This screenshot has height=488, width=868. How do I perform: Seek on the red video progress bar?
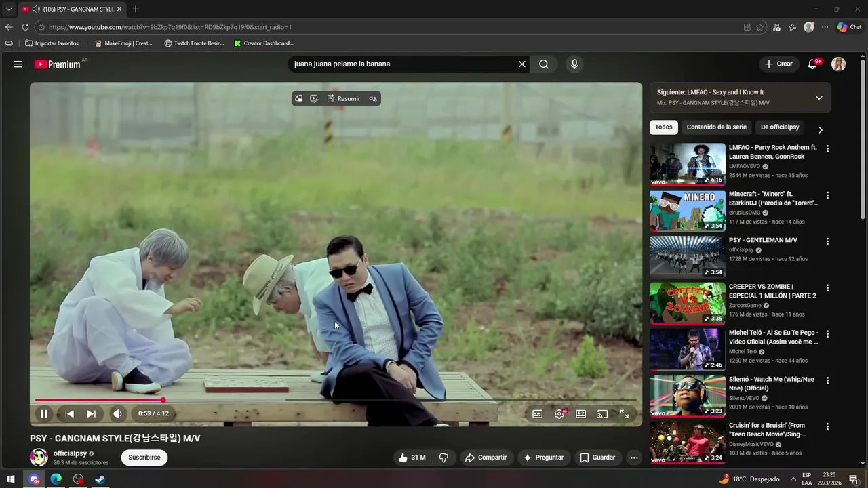336,400
